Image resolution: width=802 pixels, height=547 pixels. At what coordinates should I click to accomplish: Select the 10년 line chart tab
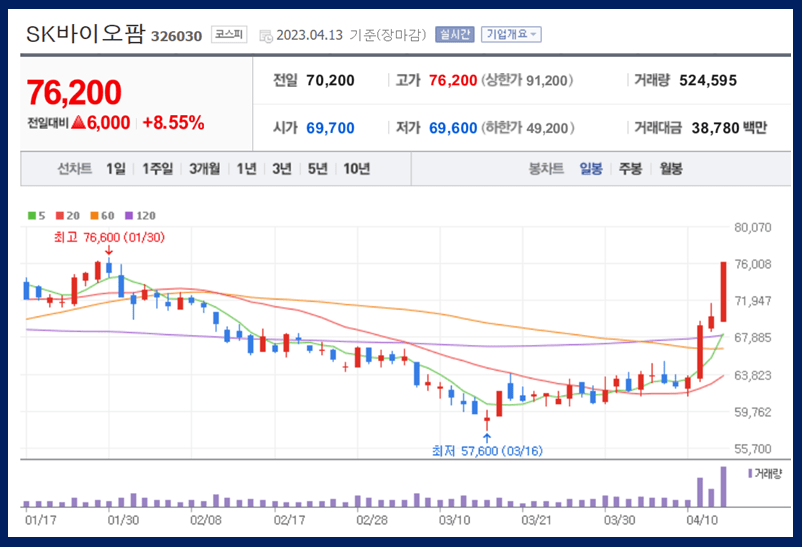(357, 168)
